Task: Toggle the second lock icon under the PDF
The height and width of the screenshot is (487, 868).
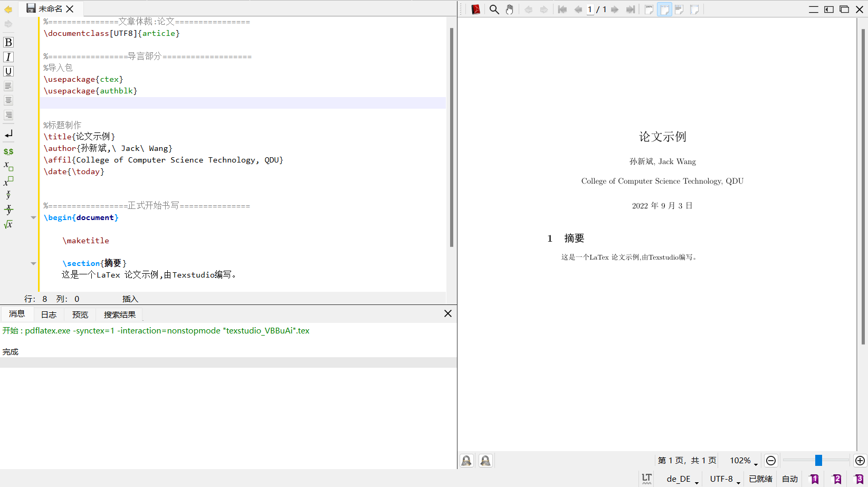Action: (485, 461)
